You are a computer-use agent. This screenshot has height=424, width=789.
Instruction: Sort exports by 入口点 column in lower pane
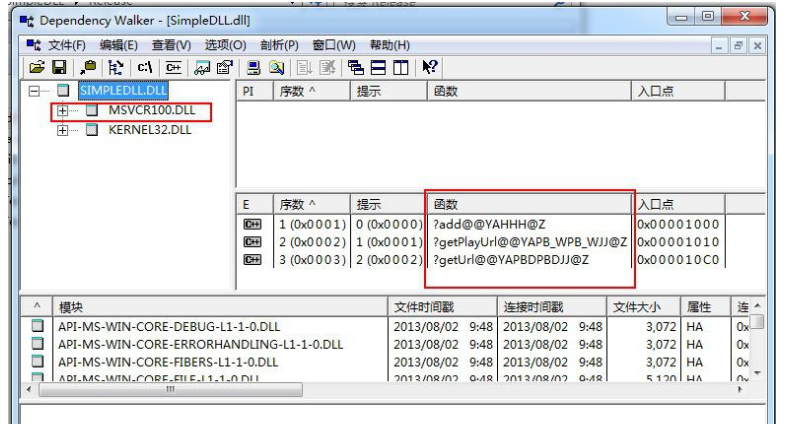[x=678, y=205]
